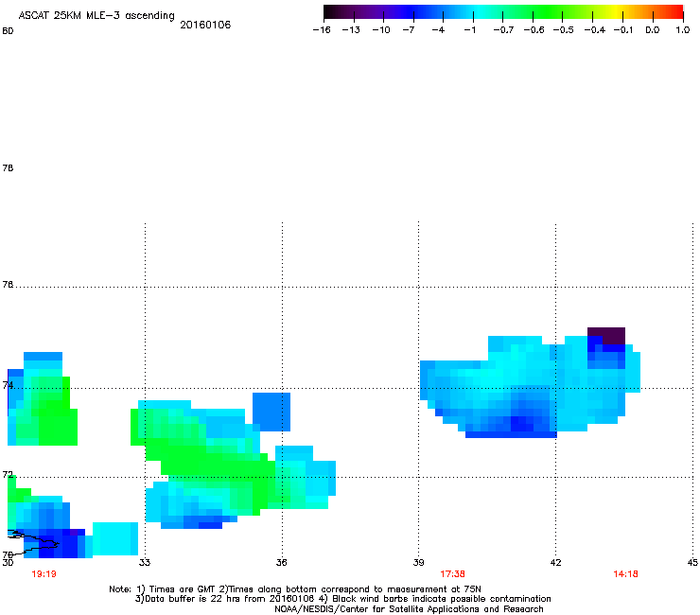Click the -0.6 colorbar label
This screenshot has width=700, height=615.
[x=534, y=30]
